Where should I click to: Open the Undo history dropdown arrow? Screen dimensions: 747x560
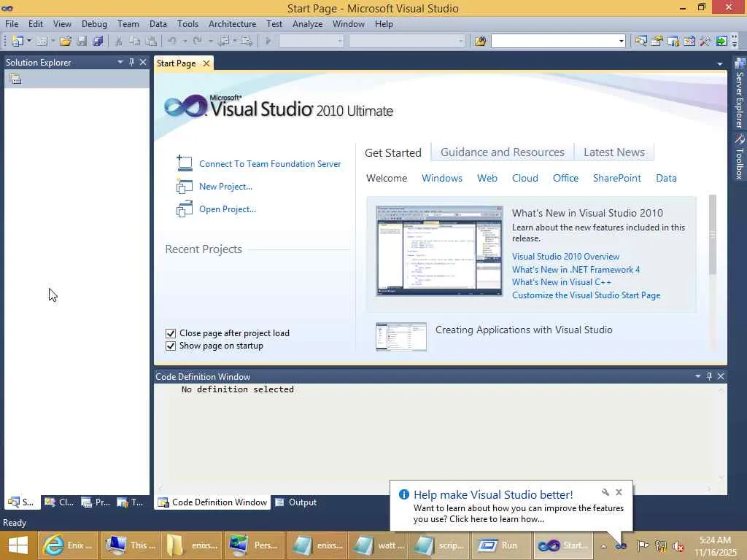(185, 41)
